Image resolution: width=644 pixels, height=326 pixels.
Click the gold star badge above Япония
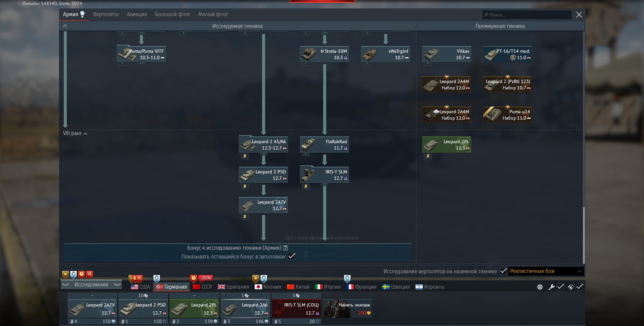click(256, 279)
